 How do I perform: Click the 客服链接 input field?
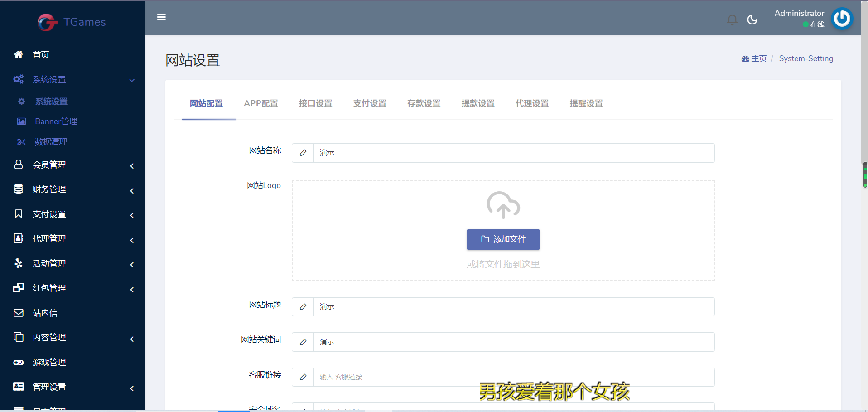point(514,377)
